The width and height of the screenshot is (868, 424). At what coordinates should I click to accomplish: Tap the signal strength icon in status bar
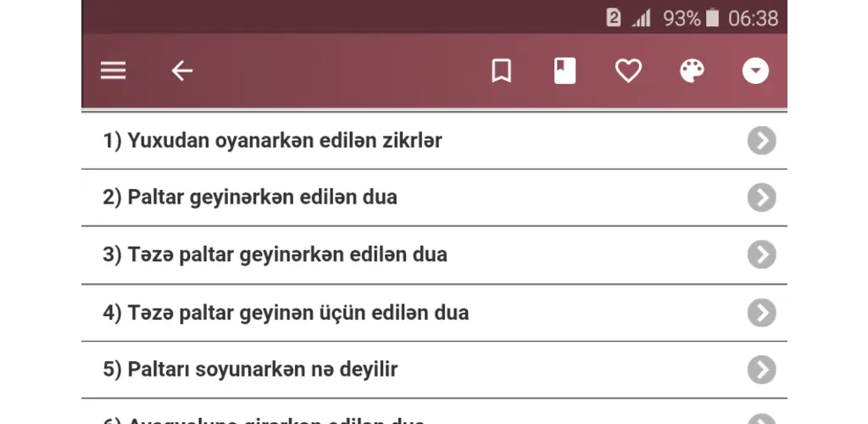[x=642, y=19]
